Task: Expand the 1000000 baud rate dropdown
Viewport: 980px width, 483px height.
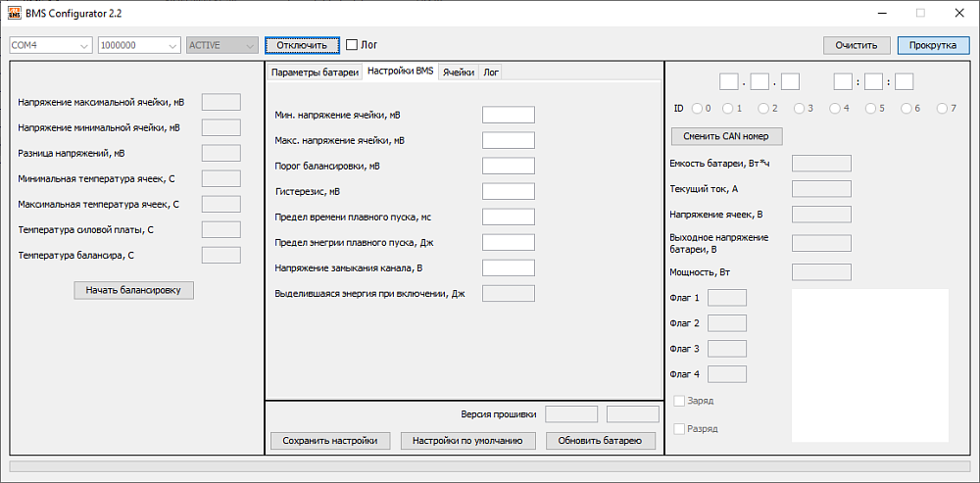Action: coord(139,45)
